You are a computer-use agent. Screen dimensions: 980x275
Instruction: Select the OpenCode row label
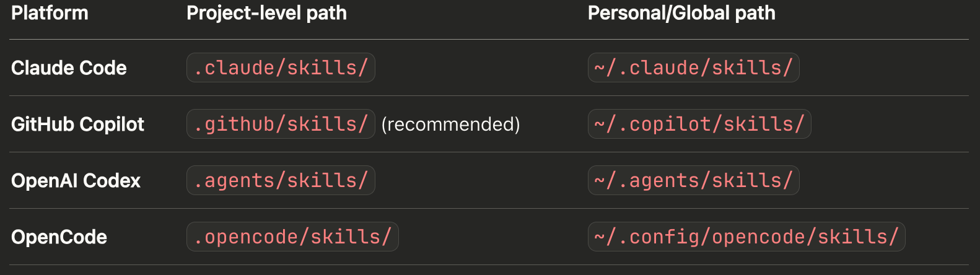click(59, 237)
